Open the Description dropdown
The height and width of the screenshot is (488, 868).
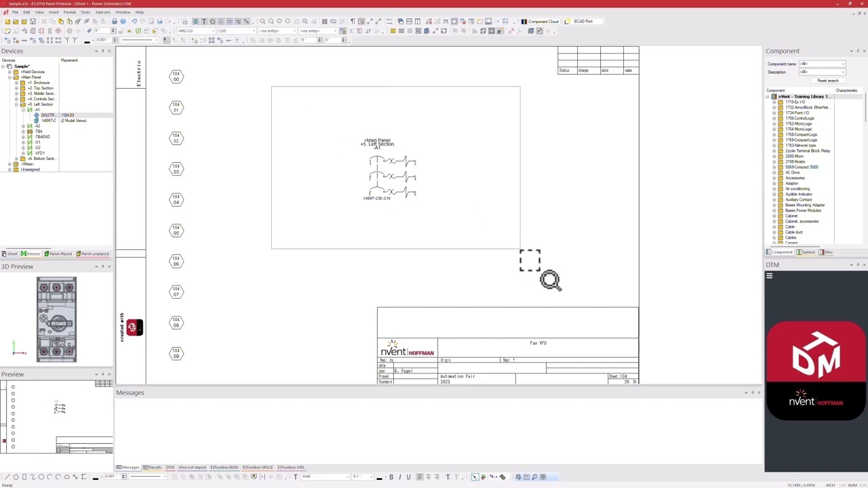tap(822, 72)
